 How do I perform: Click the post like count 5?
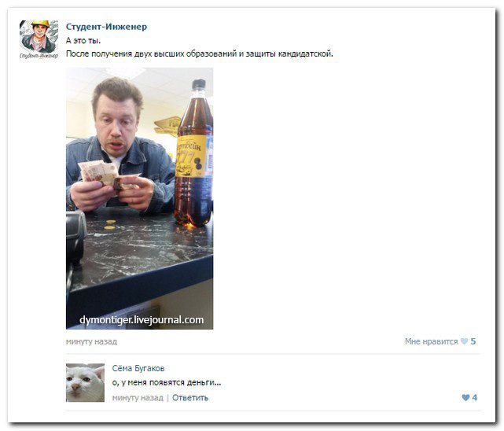(473, 341)
